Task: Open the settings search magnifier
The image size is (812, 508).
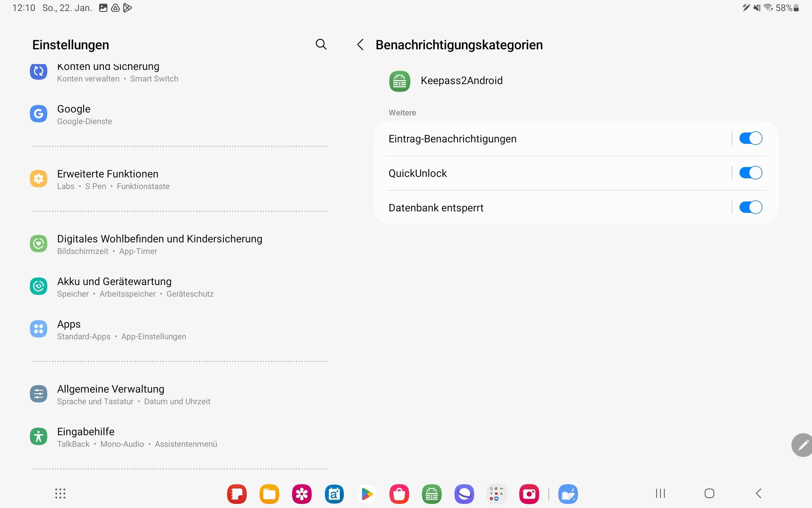Action: (321, 44)
